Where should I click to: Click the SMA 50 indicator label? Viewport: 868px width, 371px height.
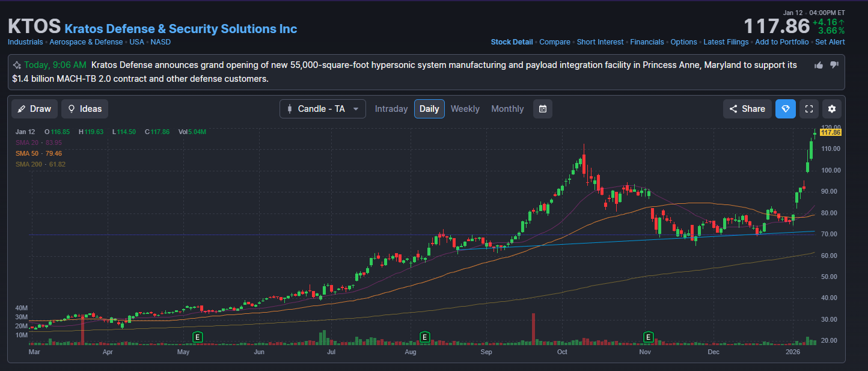pyautogui.click(x=38, y=153)
